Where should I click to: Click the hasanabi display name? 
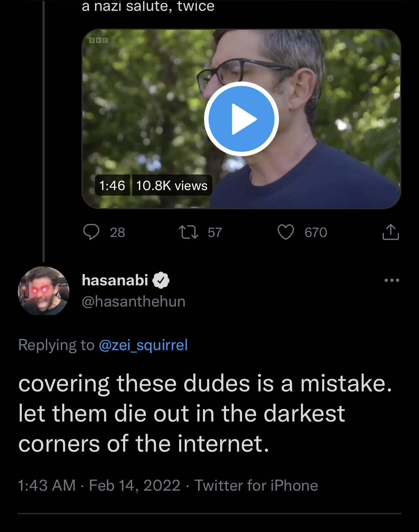pyautogui.click(x=115, y=280)
